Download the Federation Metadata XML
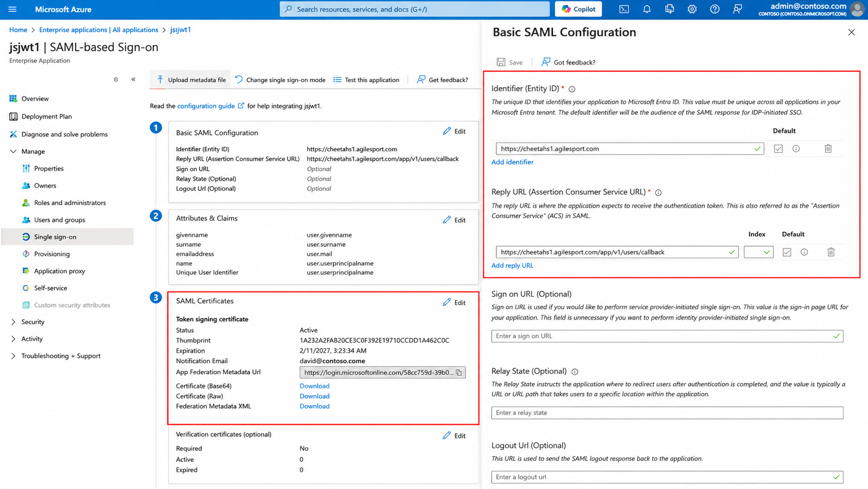This screenshot has height=489, width=868. pyautogui.click(x=314, y=406)
